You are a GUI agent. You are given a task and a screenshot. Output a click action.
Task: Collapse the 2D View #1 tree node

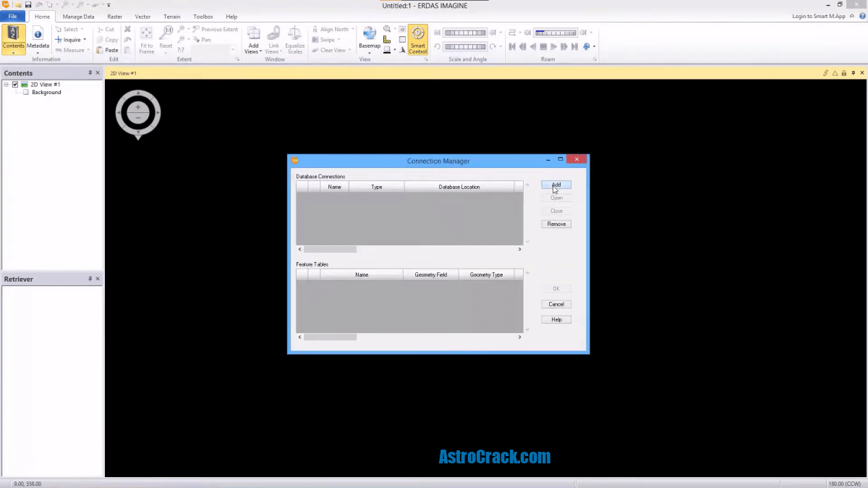[x=5, y=84]
